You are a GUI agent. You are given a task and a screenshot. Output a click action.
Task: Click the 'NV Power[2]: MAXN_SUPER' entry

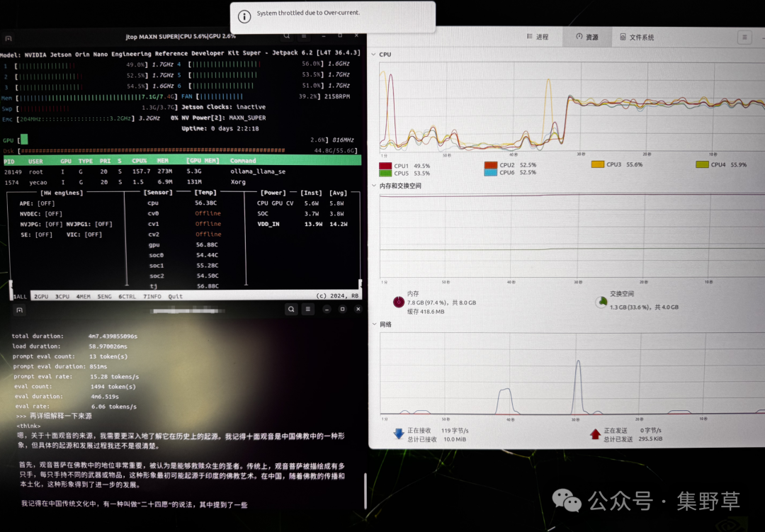point(223,118)
